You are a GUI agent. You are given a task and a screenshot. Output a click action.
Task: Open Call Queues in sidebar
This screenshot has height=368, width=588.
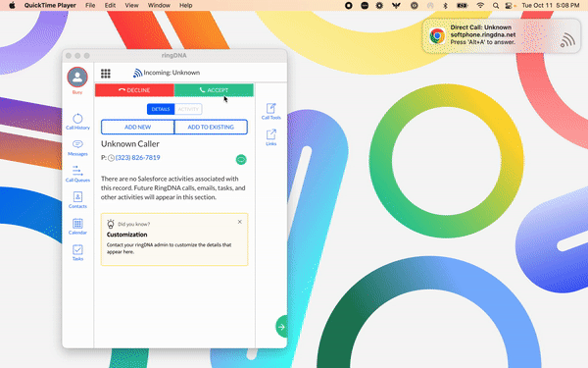(x=77, y=174)
